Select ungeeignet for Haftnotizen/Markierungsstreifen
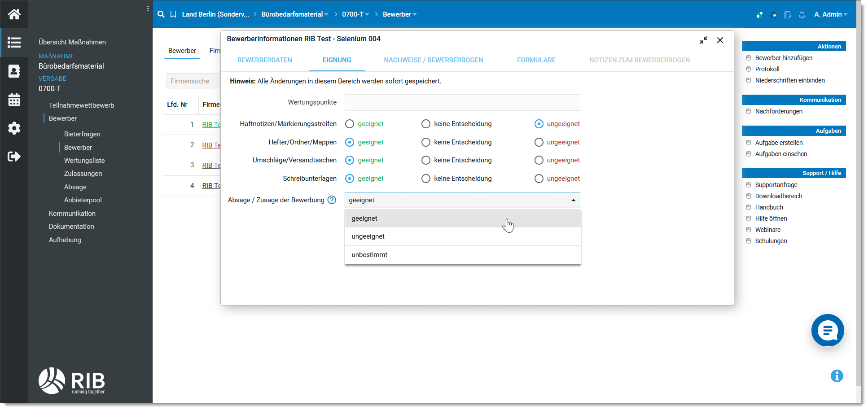Viewport: 868px width, 410px height. 539,124
